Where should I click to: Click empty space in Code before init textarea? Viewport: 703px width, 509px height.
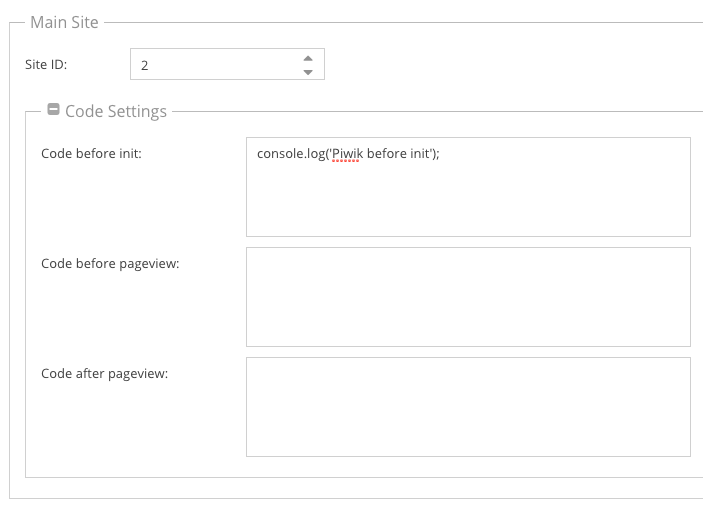[468, 205]
